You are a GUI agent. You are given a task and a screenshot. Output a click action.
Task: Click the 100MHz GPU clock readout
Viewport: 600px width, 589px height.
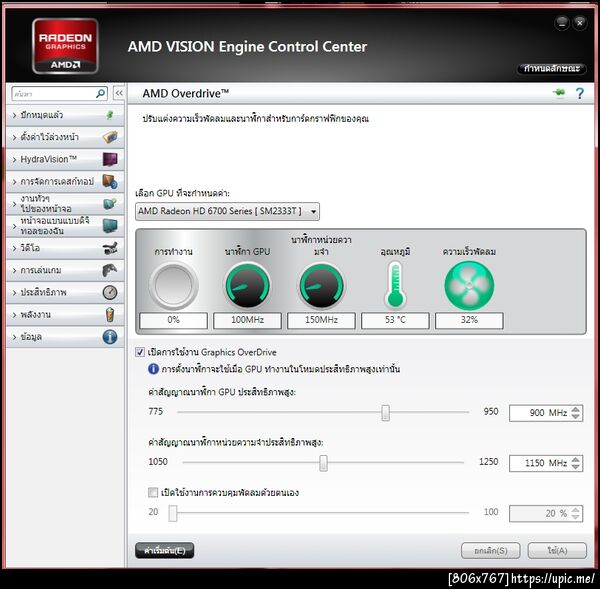tap(247, 320)
